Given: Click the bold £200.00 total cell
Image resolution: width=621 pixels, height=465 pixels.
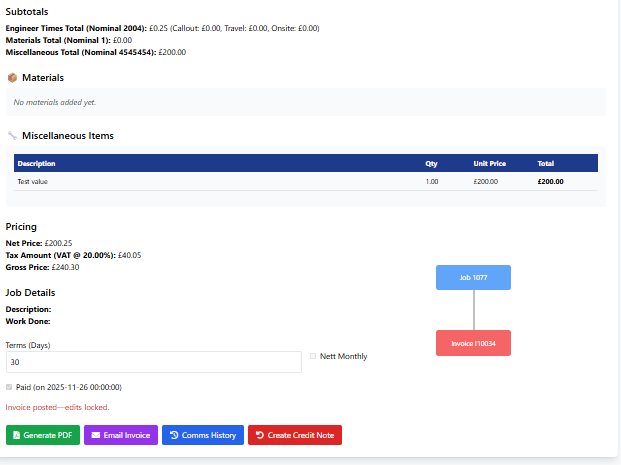Looking at the screenshot, I should (550, 181).
